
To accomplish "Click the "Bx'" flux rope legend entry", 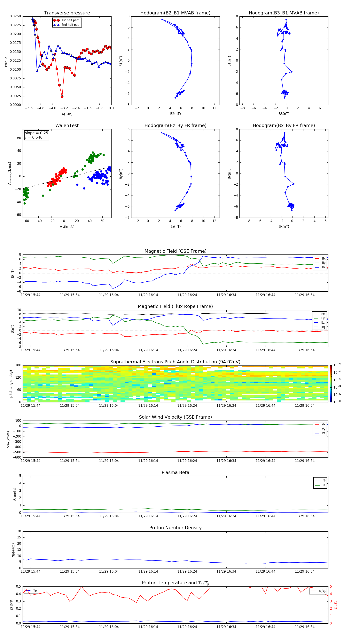I will pyautogui.click(x=320, y=314).
